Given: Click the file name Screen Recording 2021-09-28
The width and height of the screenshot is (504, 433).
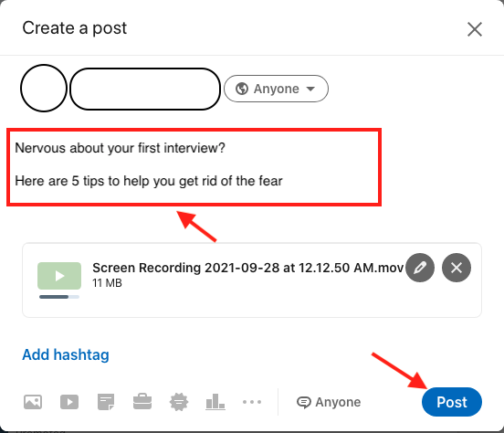Looking at the screenshot, I should pyautogui.click(x=247, y=268).
